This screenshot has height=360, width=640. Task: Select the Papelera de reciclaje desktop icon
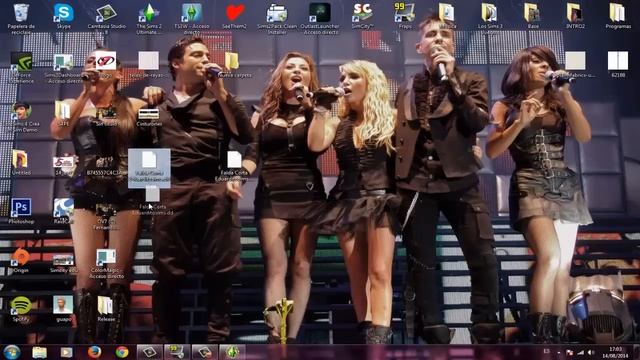(21, 17)
